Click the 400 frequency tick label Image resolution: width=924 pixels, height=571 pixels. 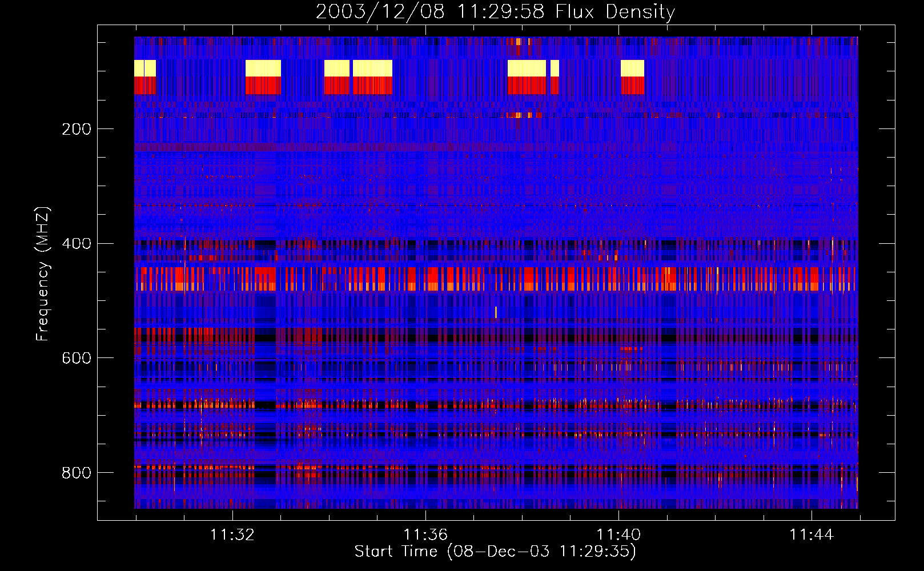[x=77, y=244]
